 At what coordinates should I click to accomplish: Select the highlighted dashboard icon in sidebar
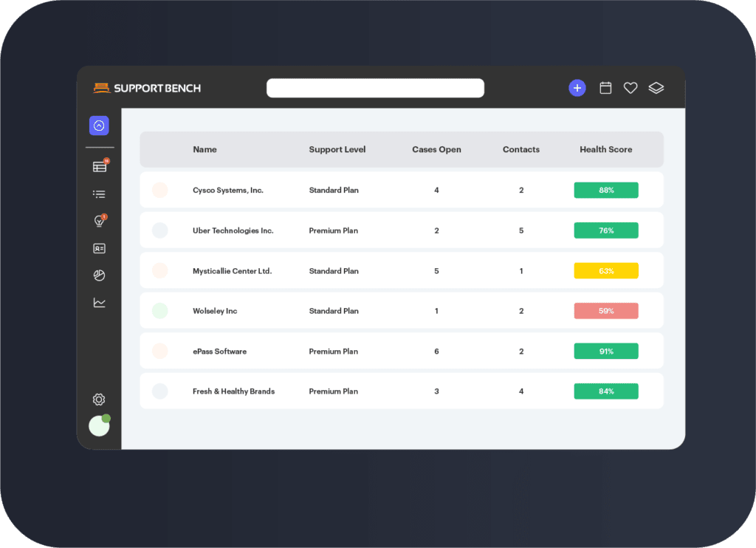(x=99, y=126)
